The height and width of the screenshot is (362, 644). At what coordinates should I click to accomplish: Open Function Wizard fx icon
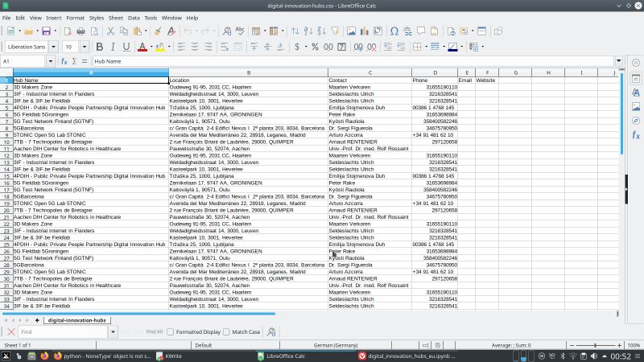point(64,61)
